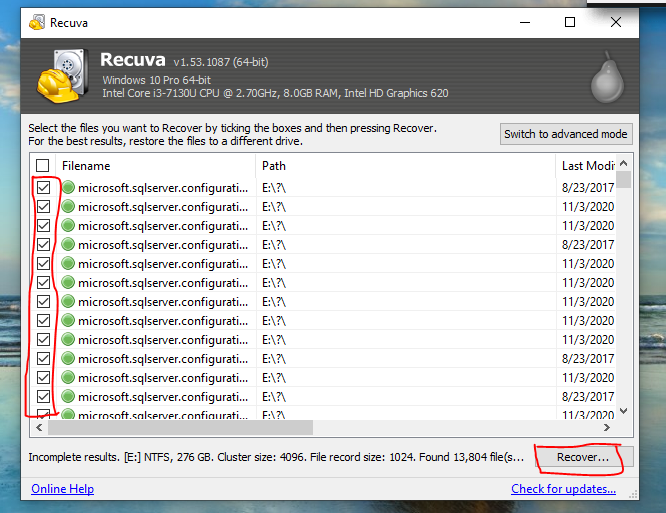Click the Check for updates... link
The width and height of the screenshot is (666, 513).
[x=563, y=489]
